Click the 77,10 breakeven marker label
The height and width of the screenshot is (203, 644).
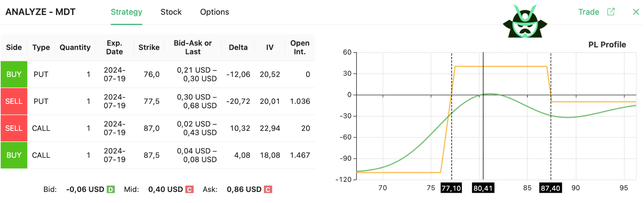click(451, 188)
